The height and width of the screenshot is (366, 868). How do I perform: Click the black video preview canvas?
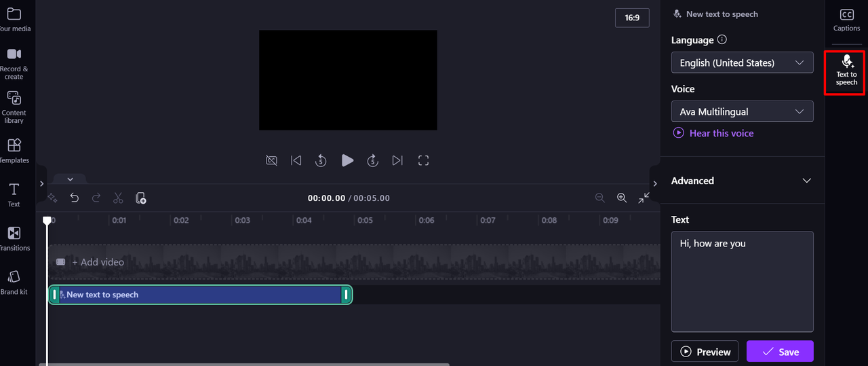[x=348, y=80]
